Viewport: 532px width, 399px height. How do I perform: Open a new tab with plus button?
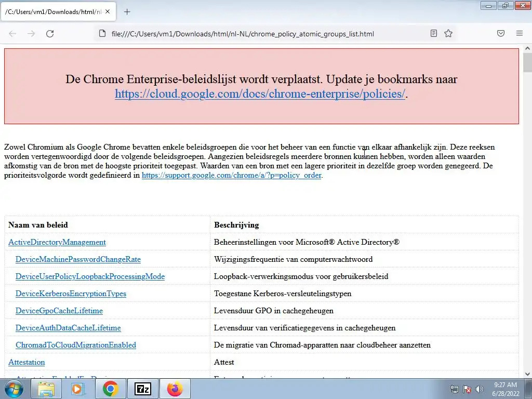tap(127, 12)
